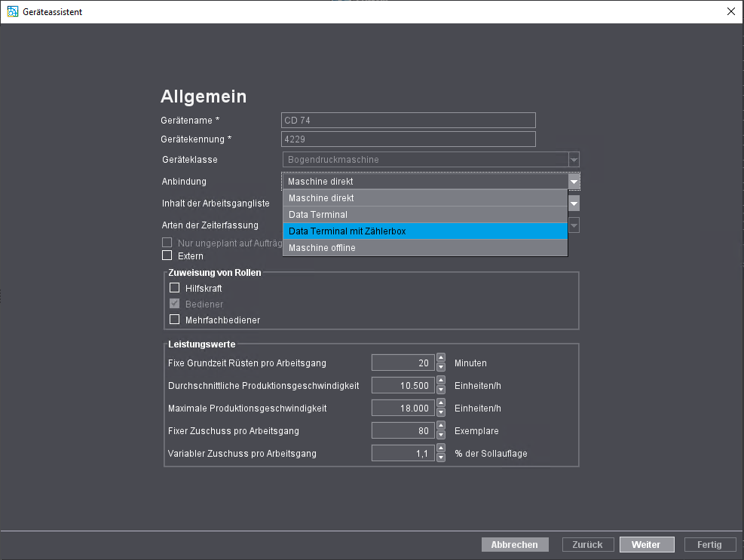744x560 pixels.
Task: Click the Bediener role checkbox
Action: 175,304
